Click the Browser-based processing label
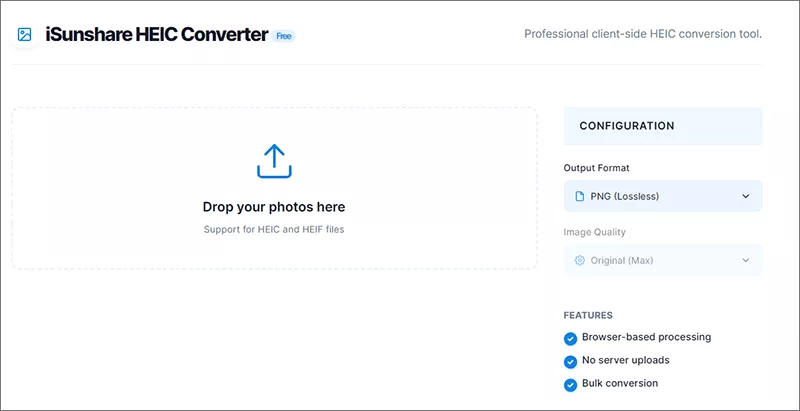 coord(646,337)
